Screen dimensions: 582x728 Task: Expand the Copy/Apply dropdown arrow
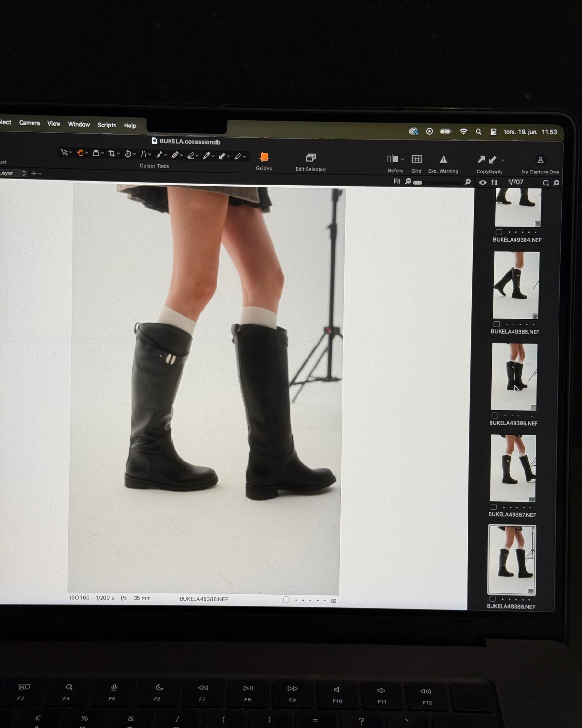coord(502,160)
